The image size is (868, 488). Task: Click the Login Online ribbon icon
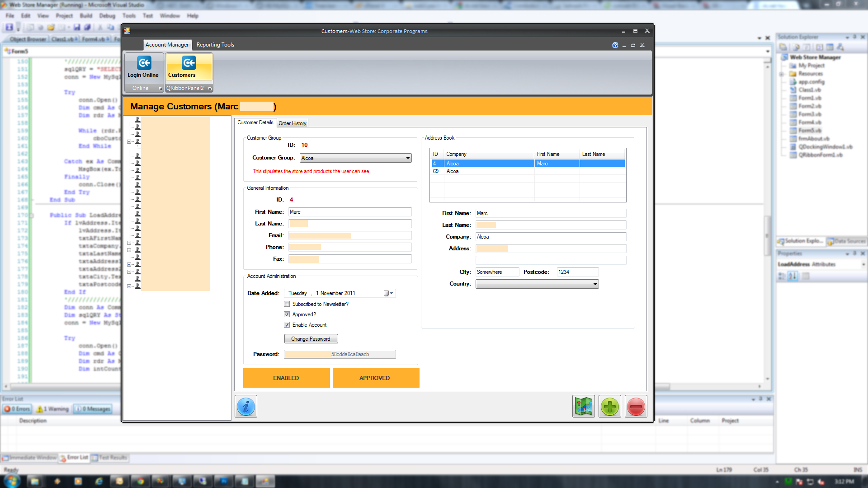[x=144, y=68]
